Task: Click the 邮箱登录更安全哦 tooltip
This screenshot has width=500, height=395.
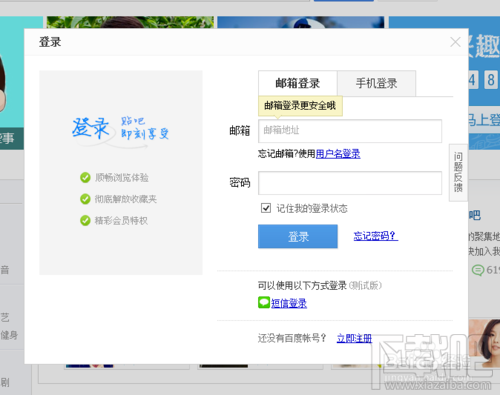Action: click(x=300, y=106)
